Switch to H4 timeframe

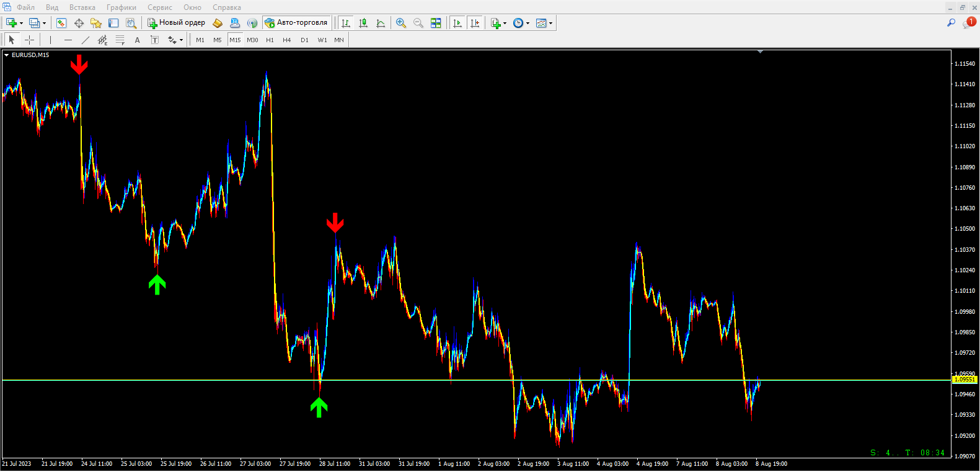tap(287, 40)
